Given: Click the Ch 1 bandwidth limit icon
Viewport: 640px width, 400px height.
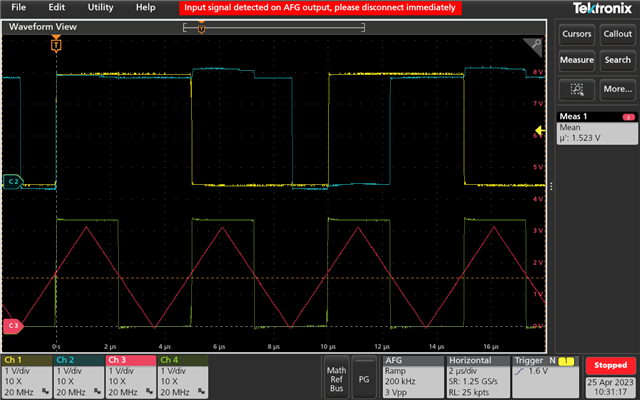Looking at the screenshot, I should tap(45, 391).
